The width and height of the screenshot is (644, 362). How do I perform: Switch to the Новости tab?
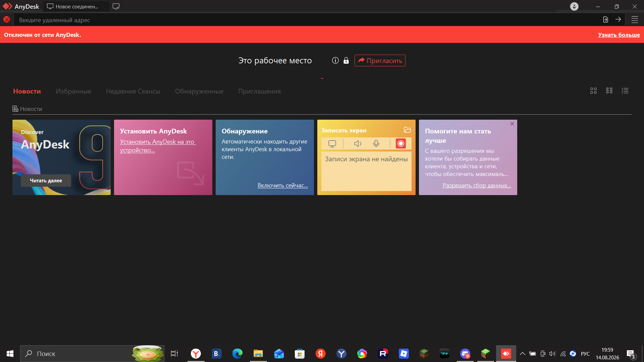27,91
